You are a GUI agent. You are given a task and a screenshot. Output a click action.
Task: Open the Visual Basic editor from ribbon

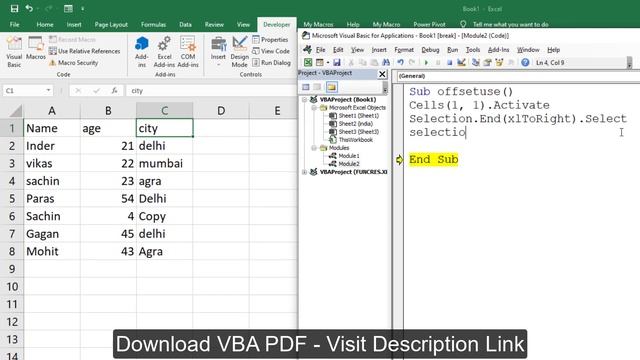14,52
